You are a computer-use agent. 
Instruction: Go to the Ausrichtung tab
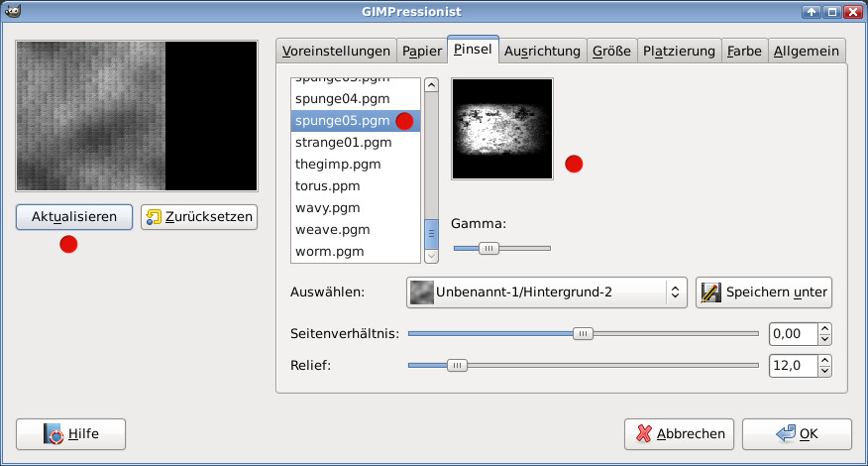542,51
